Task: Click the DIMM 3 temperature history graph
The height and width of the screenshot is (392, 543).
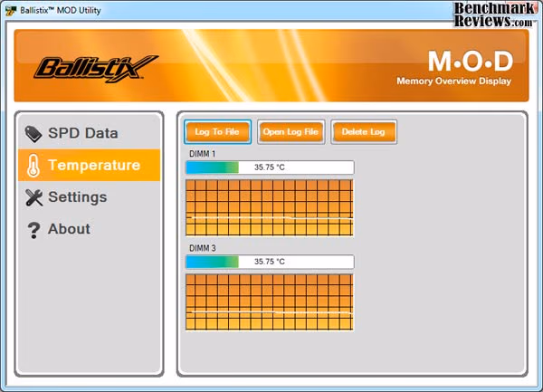Action: point(270,302)
